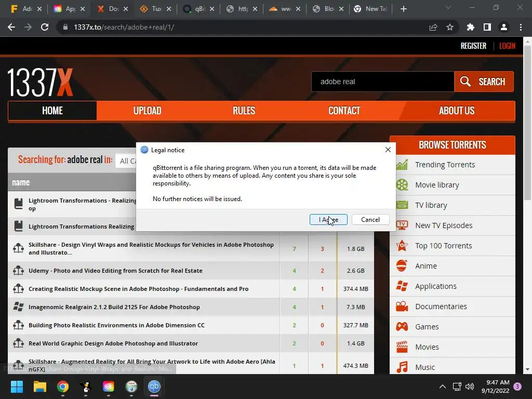This screenshot has height=399, width=532.
Task: Click the Top 100 Torrents star icon
Action: point(402,246)
